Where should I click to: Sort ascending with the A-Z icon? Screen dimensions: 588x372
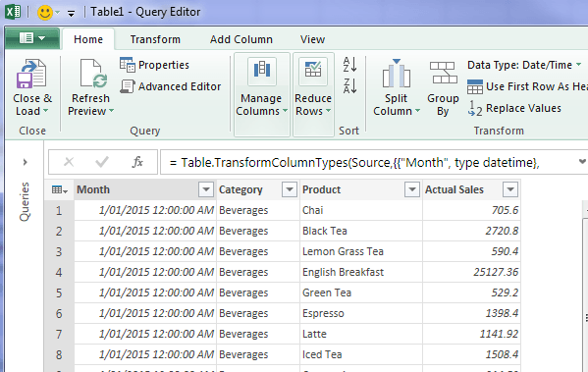349,65
